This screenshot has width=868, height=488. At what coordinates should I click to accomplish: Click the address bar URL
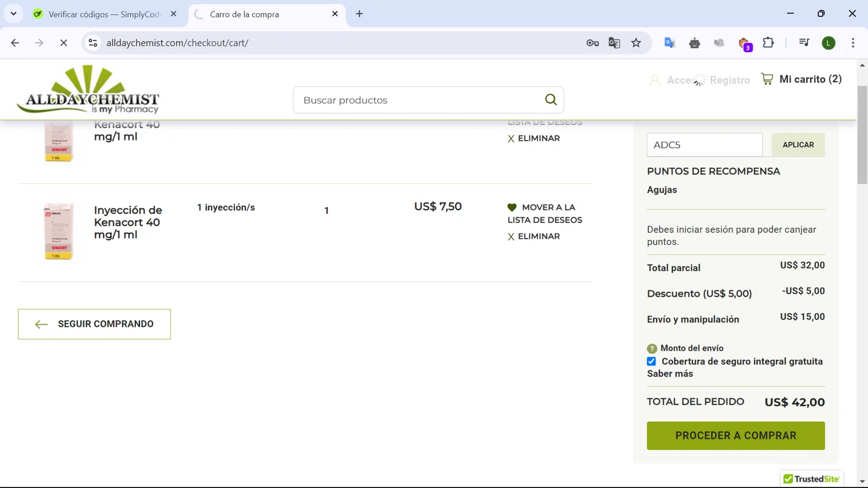coord(177,43)
